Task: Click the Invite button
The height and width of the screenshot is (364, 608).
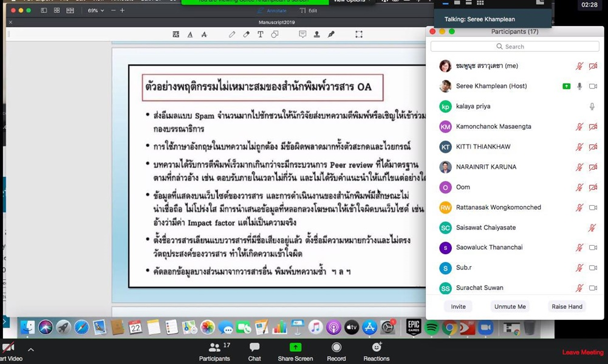Action: (x=458, y=306)
